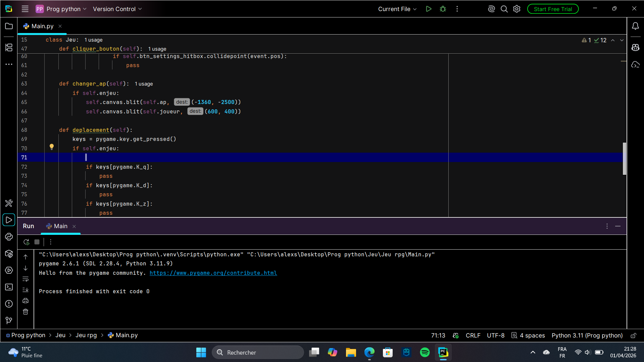Open the Problems tool window
Viewport: 644px width, 362px height.
[9, 304]
